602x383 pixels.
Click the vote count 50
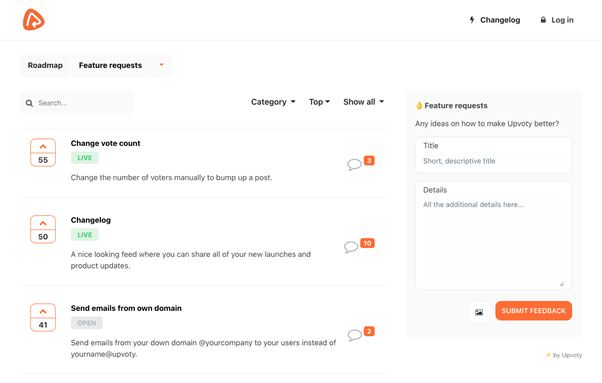(x=43, y=237)
